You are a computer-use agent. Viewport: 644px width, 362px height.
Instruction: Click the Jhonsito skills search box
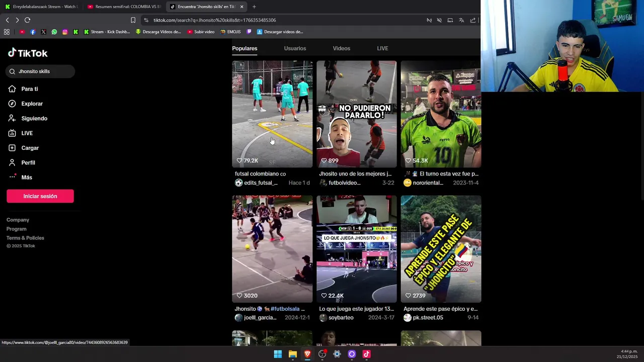pyautogui.click(x=41, y=71)
